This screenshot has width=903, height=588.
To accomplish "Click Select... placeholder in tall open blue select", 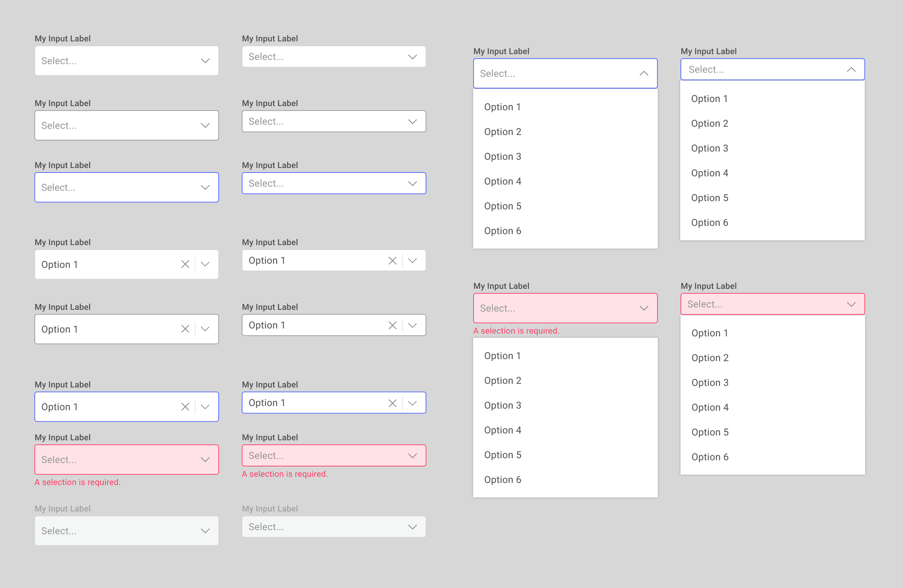I will coord(497,73).
